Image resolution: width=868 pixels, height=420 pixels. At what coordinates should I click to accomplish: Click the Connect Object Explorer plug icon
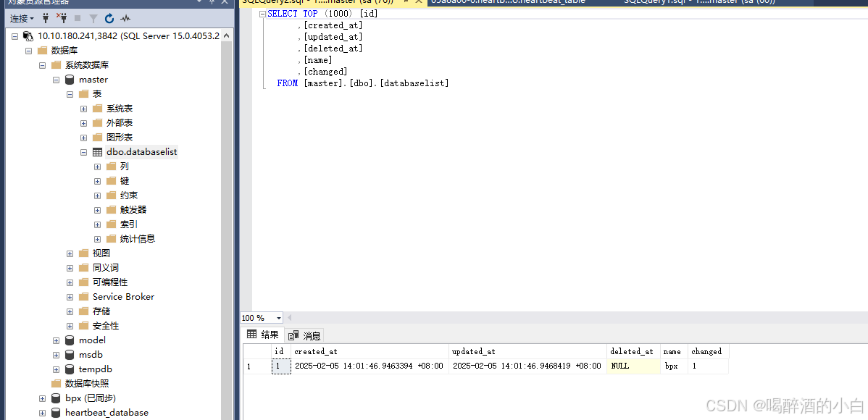tap(46, 18)
